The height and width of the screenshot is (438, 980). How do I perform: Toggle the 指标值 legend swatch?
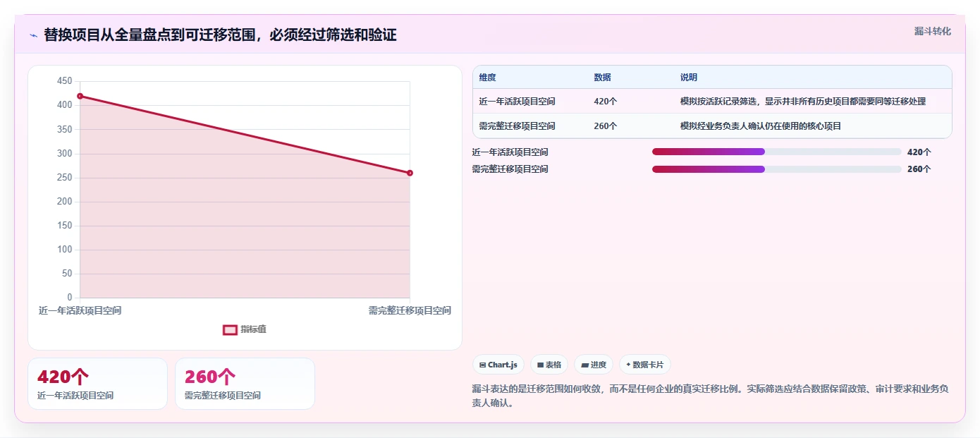click(x=230, y=329)
